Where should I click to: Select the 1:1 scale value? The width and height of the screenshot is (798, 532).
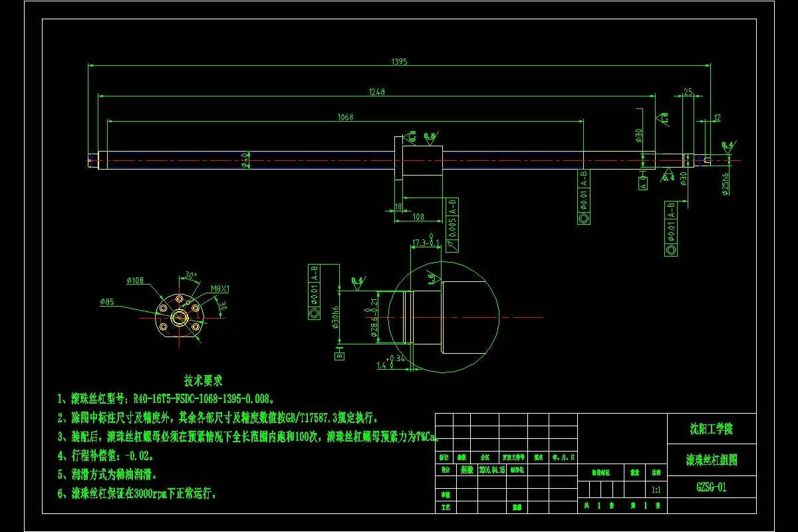pos(656,489)
